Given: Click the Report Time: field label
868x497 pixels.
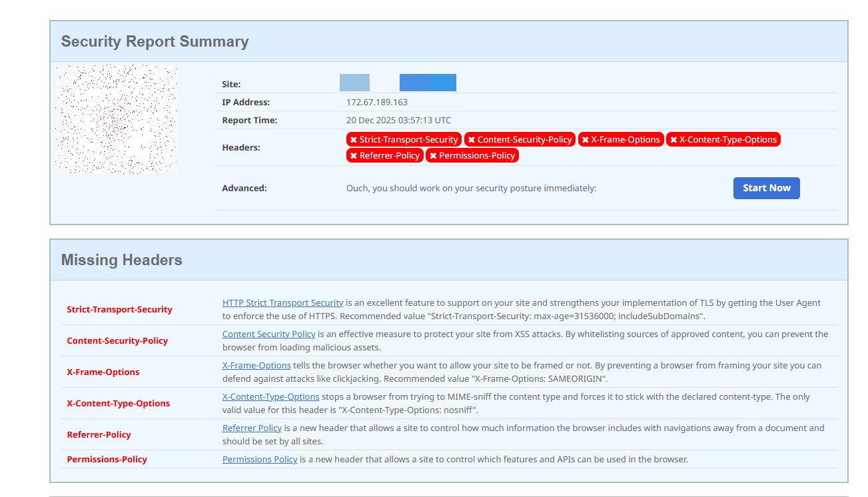Looking at the screenshot, I should [249, 120].
